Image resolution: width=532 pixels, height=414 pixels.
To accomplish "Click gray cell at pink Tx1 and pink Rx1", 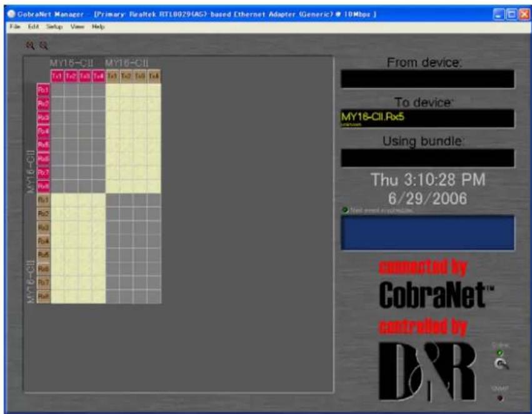I will [x=58, y=90].
